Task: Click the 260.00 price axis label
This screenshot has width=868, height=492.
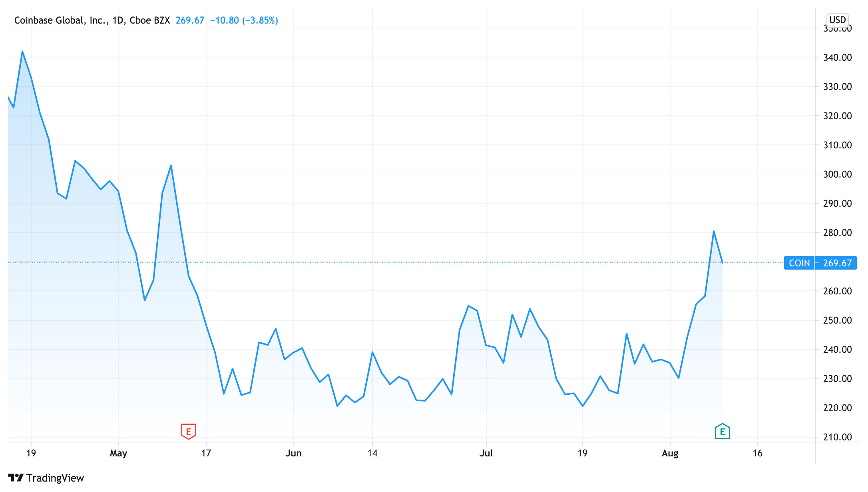Action: coord(838,291)
